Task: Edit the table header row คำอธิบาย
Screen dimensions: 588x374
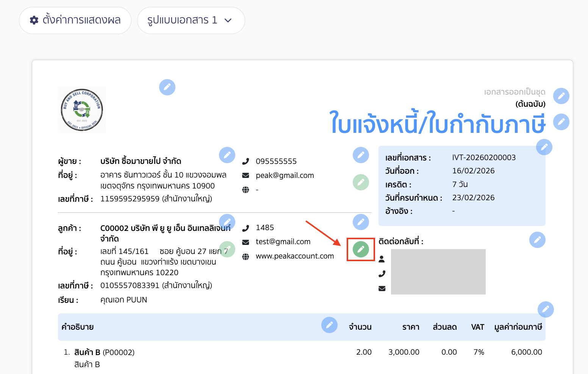Action: (329, 324)
